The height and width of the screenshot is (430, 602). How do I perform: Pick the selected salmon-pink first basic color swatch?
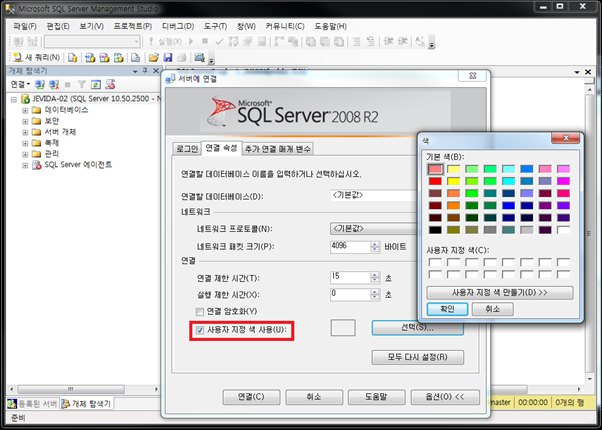pos(435,169)
